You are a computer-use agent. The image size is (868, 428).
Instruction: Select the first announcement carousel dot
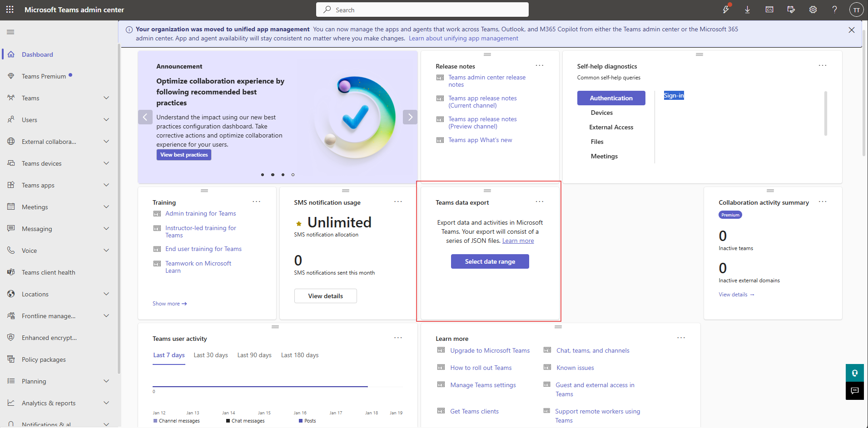(x=263, y=175)
